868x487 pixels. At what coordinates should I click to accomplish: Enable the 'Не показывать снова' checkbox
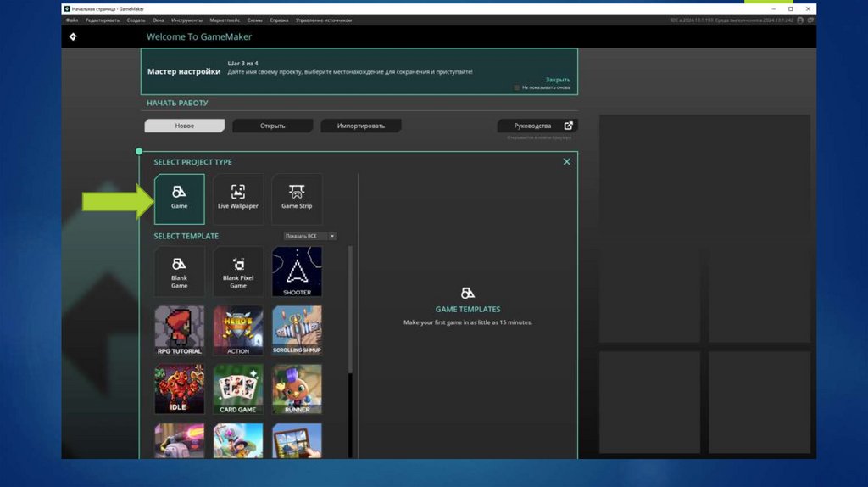click(517, 87)
